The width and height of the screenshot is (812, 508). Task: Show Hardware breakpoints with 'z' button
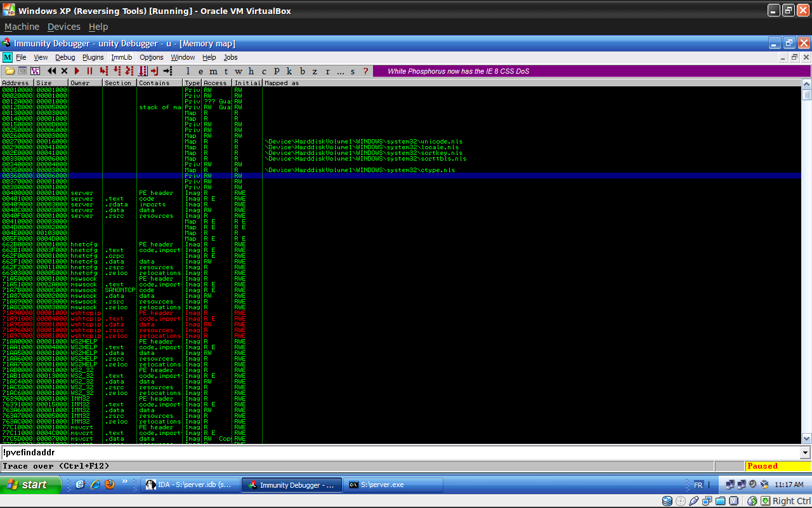pyautogui.click(x=315, y=71)
